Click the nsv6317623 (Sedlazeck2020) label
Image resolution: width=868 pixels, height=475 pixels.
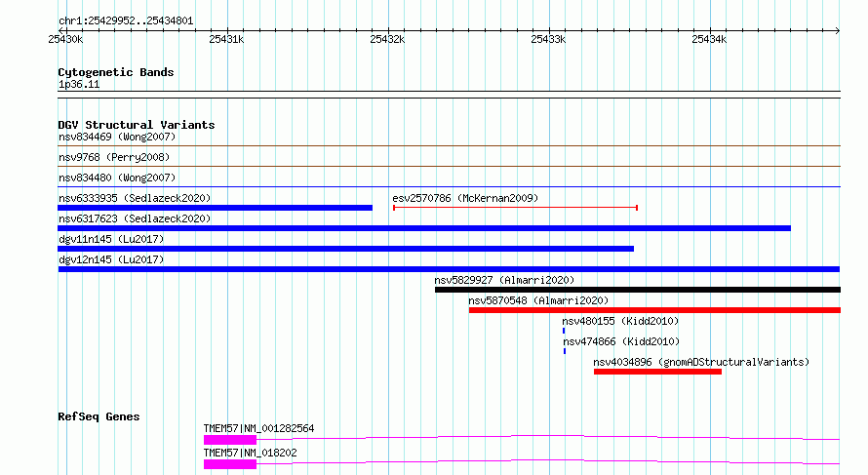click(x=135, y=218)
